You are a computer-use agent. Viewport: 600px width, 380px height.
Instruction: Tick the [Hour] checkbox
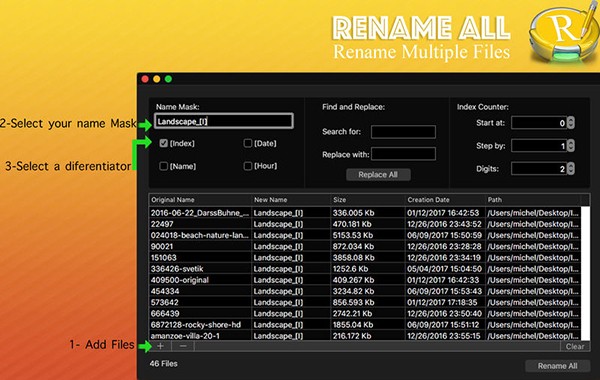(248, 166)
